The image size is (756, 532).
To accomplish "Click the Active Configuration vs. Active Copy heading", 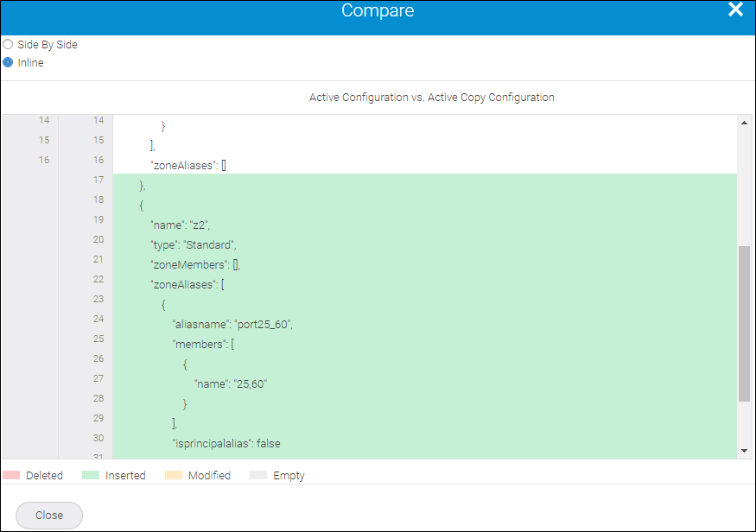I will point(431,98).
